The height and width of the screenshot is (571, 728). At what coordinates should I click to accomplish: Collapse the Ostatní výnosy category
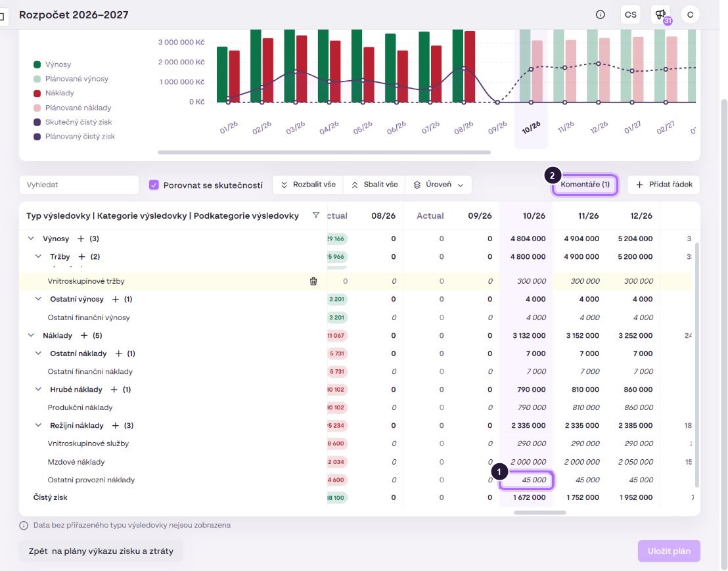(x=38, y=300)
